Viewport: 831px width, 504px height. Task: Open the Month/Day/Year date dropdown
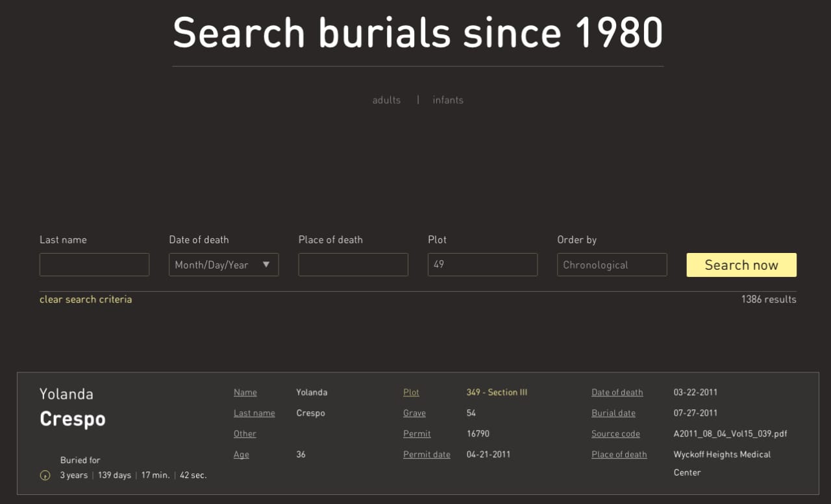click(223, 265)
